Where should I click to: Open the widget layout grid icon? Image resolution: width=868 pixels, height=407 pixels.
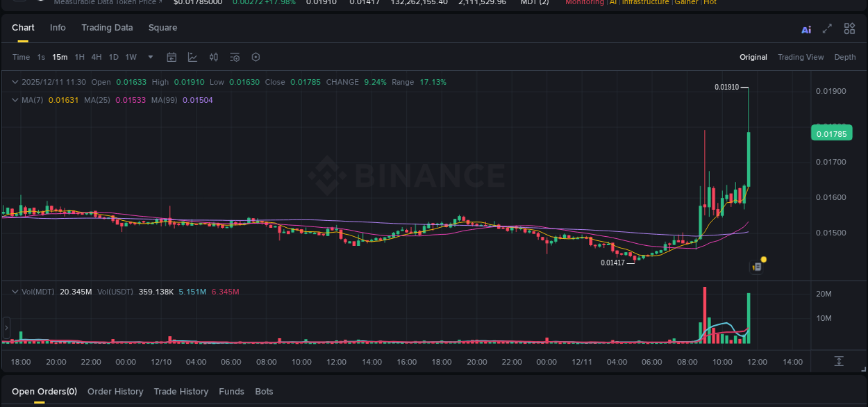point(849,28)
